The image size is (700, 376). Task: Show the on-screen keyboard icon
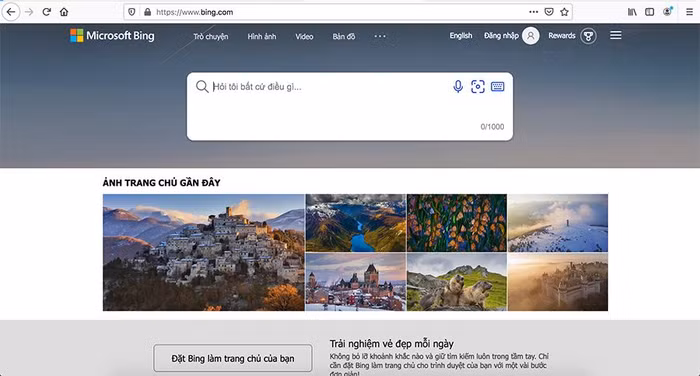click(497, 87)
